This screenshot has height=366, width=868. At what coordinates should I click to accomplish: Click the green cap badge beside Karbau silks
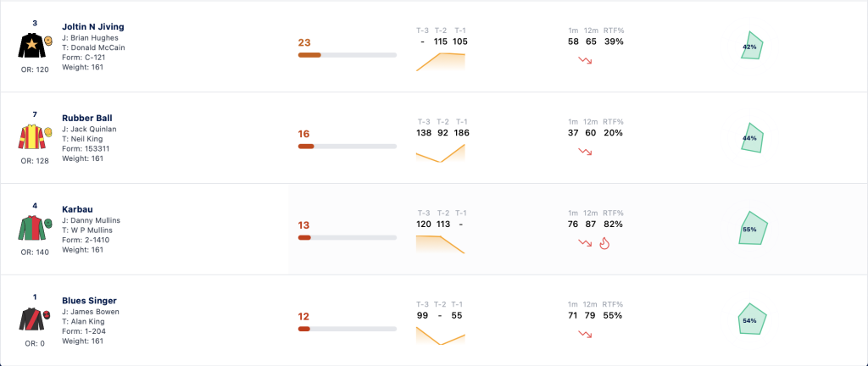pyautogui.click(x=48, y=223)
